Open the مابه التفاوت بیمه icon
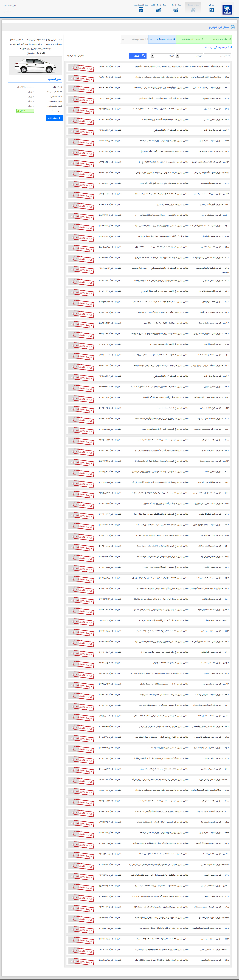Viewport: 239px width, 980px height. tap(141, 10)
